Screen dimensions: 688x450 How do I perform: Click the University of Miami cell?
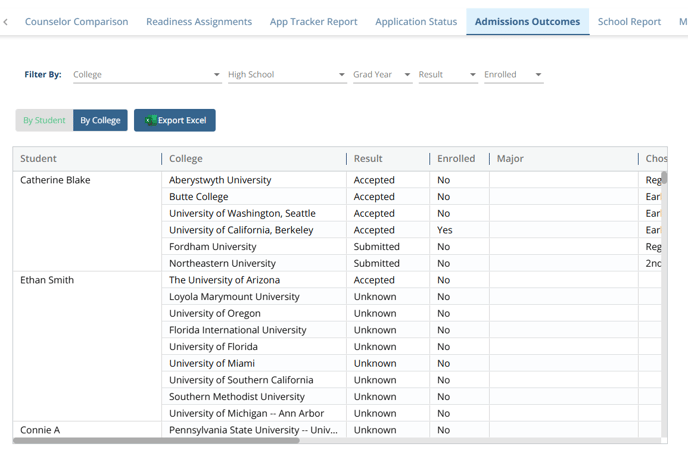pyautogui.click(x=254, y=363)
